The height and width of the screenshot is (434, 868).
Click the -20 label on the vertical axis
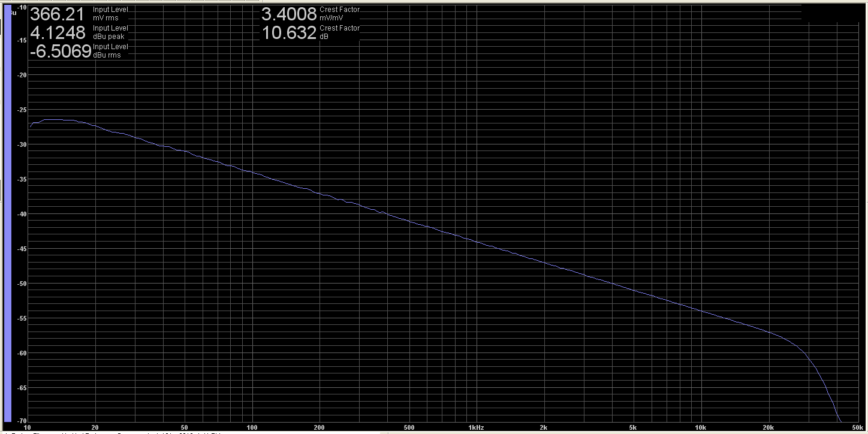22,75
